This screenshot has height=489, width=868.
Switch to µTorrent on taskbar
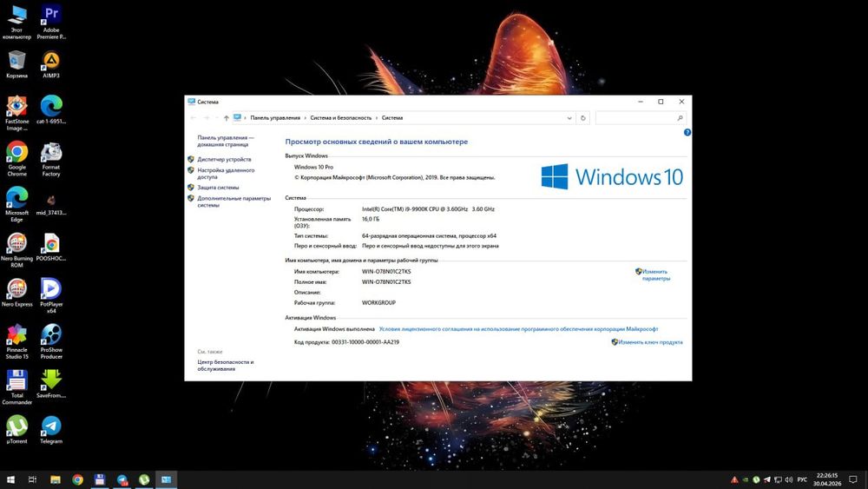click(144, 479)
